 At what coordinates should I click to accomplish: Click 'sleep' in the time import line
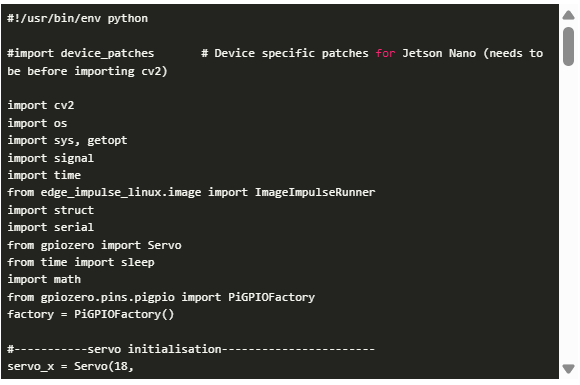(x=138, y=262)
